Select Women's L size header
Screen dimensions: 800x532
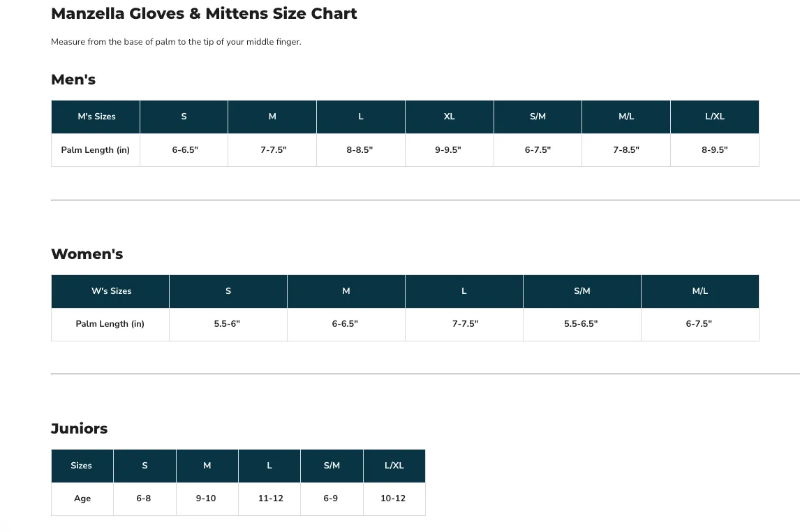464,291
